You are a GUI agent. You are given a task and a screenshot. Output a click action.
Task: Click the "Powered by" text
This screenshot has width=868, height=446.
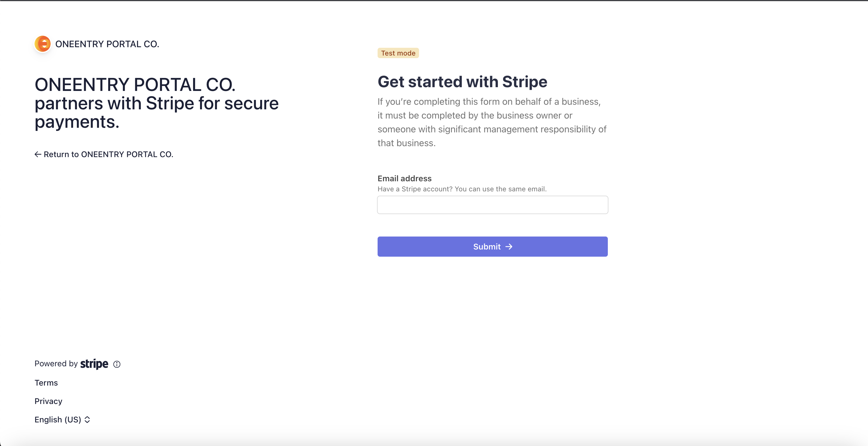coord(56,364)
